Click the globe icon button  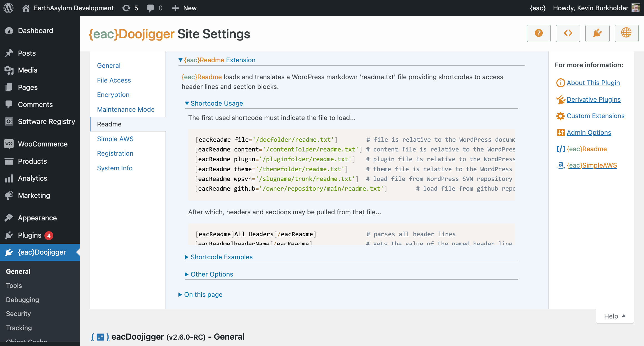(627, 33)
